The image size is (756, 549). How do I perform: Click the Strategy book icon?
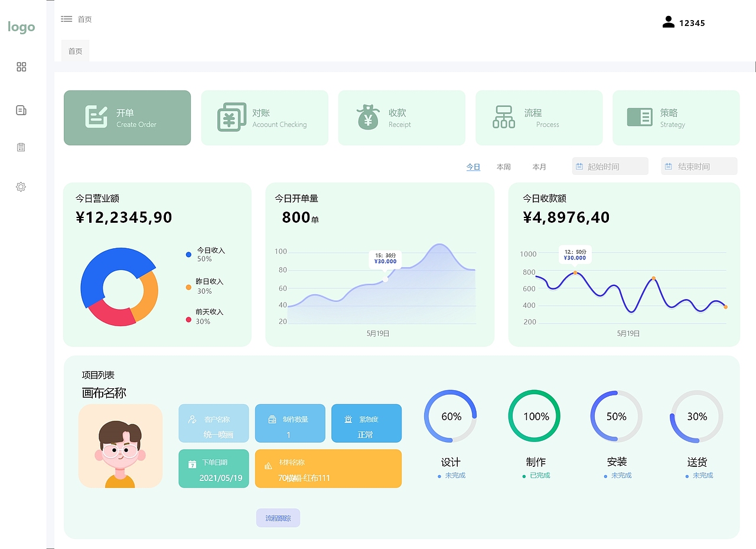pyautogui.click(x=640, y=117)
